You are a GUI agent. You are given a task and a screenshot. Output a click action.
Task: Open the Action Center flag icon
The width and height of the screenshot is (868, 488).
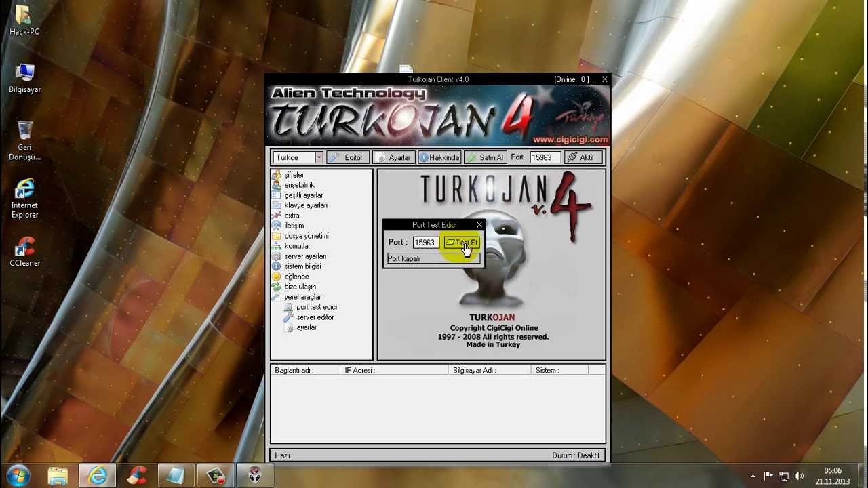pyautogui.click(x=768, y=476)
